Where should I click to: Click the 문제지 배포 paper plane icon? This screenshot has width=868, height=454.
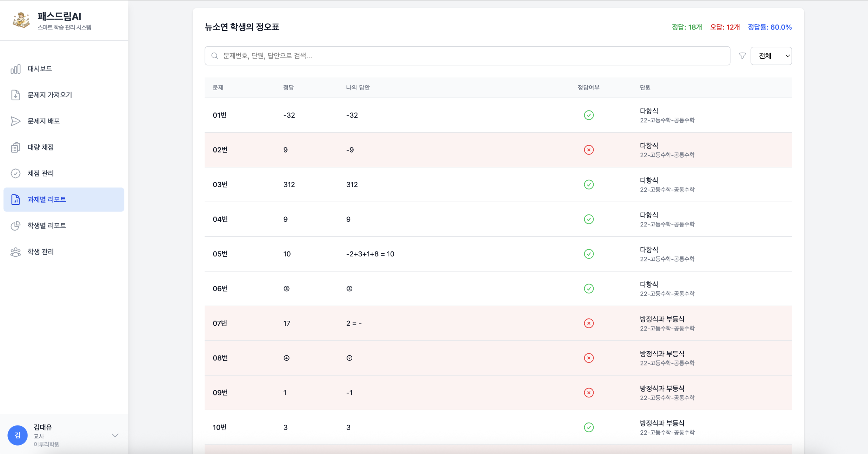16,121
